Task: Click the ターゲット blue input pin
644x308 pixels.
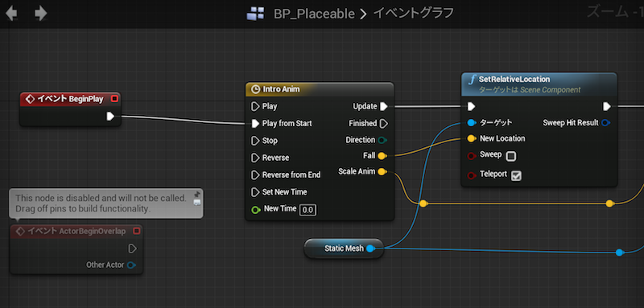Action: 472,122
